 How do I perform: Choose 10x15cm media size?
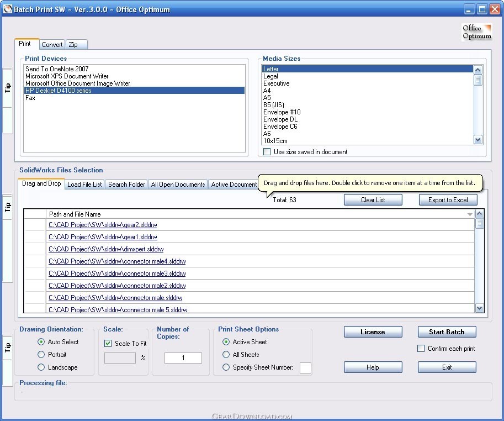(x=368, y=141)
